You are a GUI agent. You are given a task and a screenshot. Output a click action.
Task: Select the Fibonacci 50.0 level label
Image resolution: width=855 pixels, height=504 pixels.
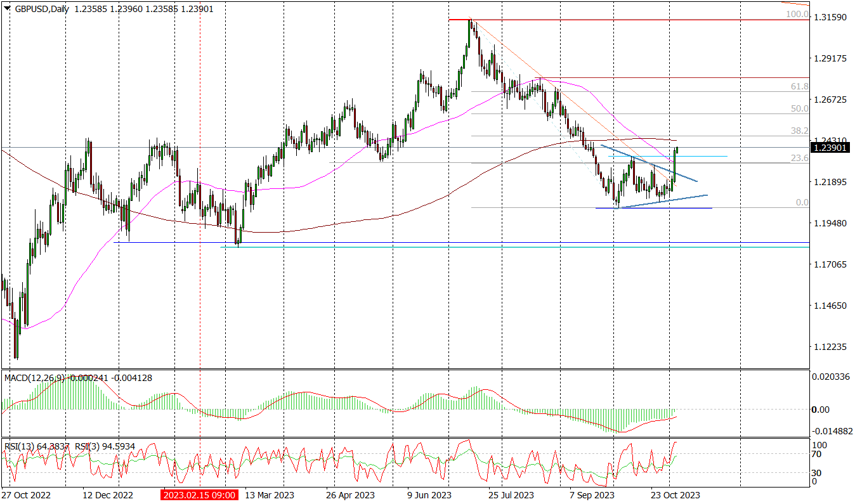tap(800, 108)
